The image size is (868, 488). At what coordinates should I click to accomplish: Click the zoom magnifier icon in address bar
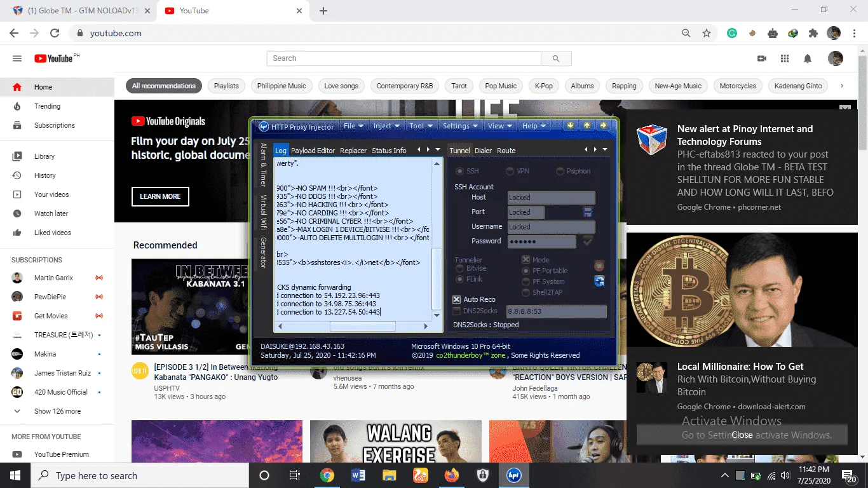tap(686, 33)
